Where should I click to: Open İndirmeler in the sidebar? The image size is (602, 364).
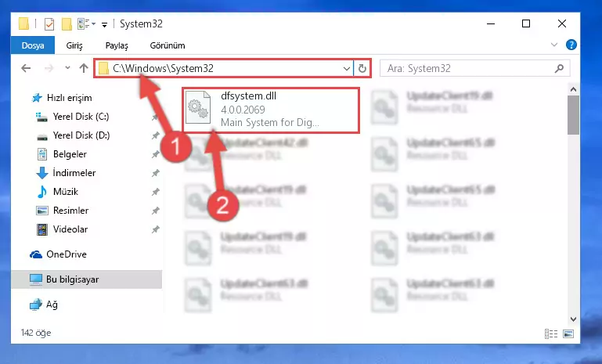click(x=74, y=173)
